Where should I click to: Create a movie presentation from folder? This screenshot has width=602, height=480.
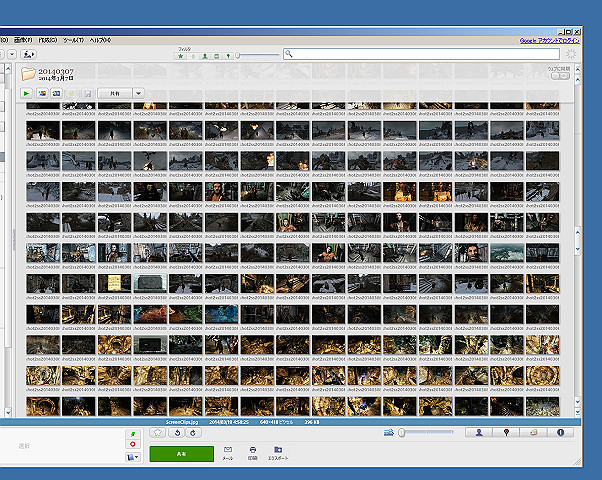[x=56, y=93]
